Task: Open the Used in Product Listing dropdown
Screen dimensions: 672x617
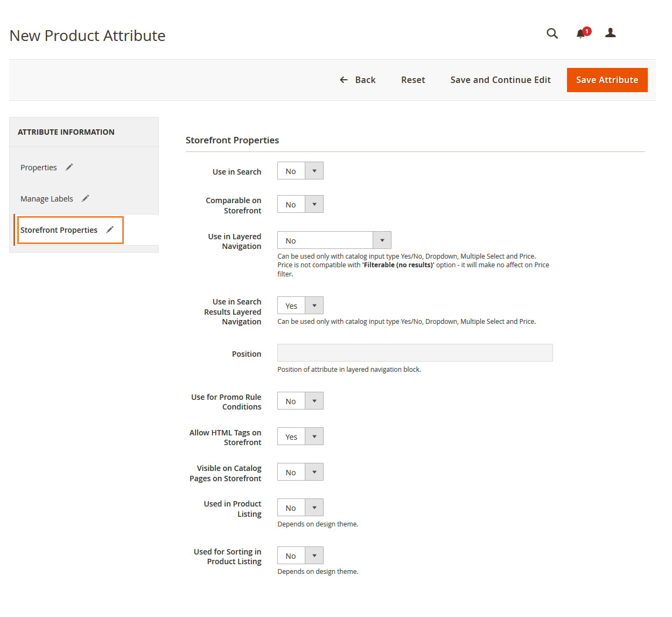Action: point(300,508)
